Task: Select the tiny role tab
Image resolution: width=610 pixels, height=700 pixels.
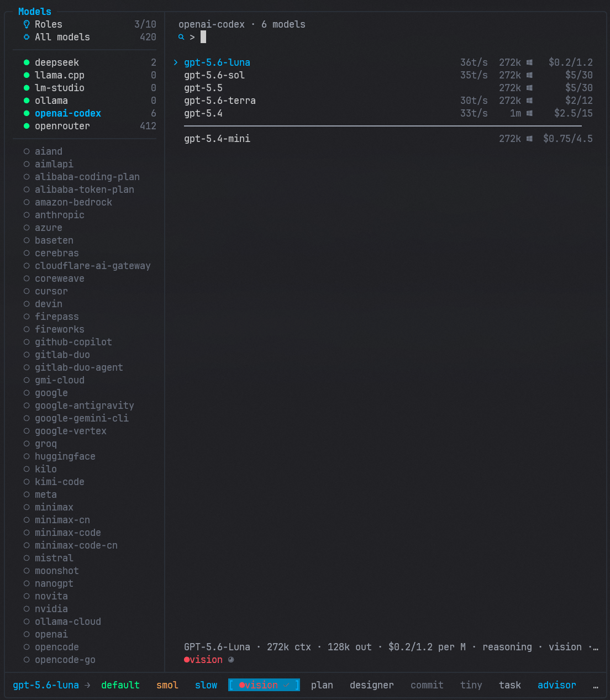Action: [471, 685]
